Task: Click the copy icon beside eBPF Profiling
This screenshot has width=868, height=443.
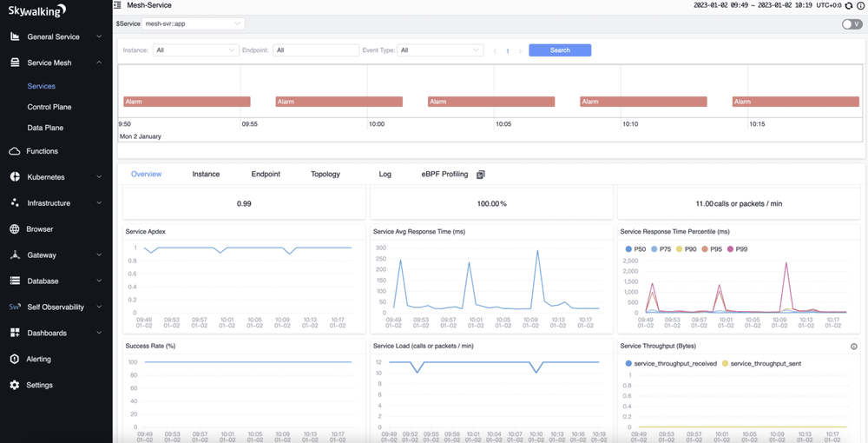Action: pos(480,175)
